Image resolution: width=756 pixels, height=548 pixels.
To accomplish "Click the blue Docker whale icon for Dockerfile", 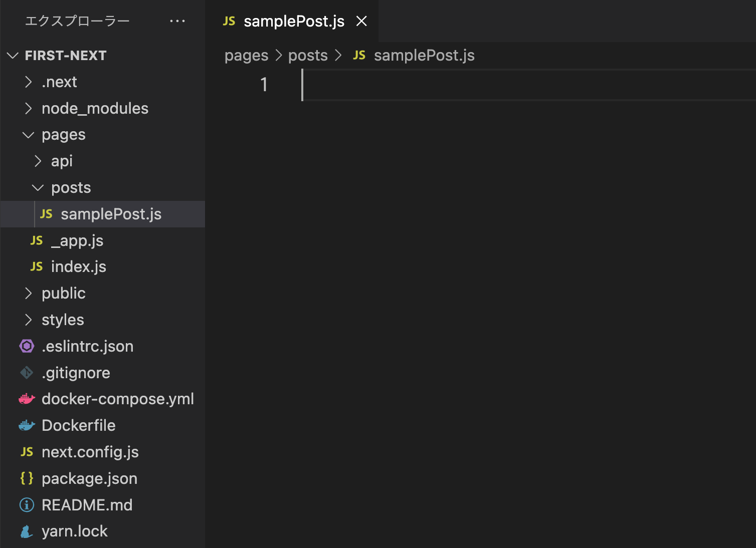I will click(27, 426).
